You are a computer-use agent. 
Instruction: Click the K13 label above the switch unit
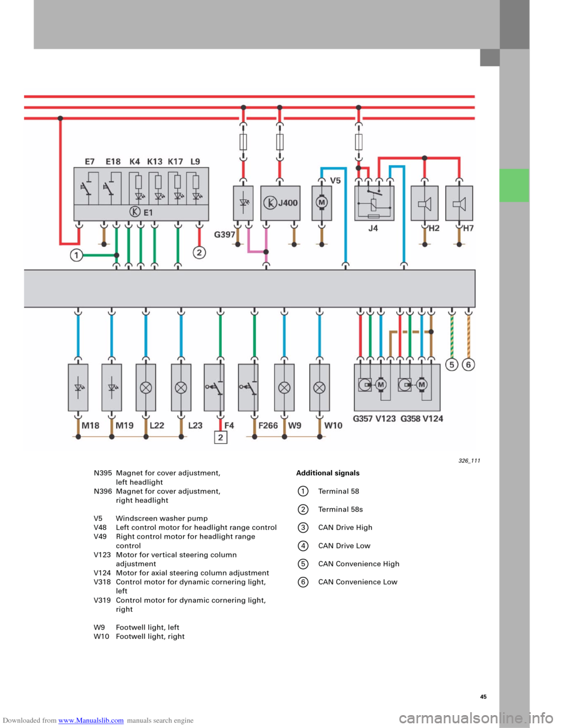pos(155,162)
